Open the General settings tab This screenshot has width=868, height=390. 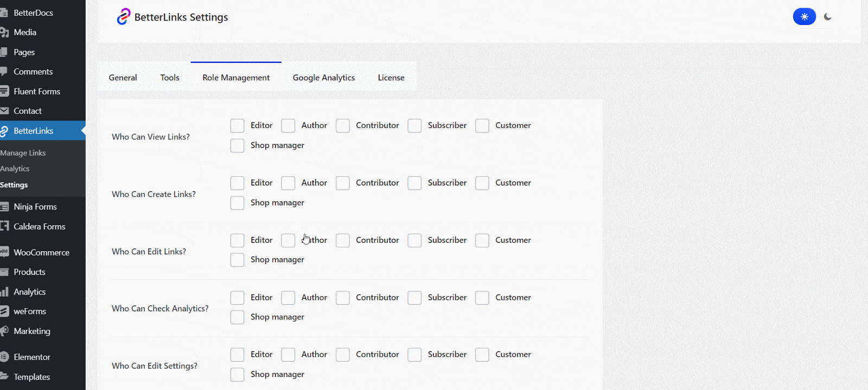coord(123,78)
